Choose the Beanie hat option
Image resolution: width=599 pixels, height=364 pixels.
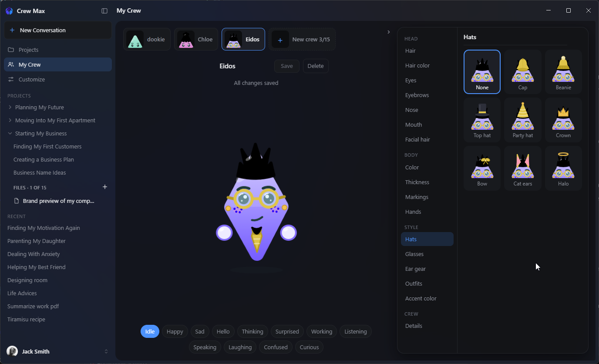pyautogui.click(x=563, y=71)
